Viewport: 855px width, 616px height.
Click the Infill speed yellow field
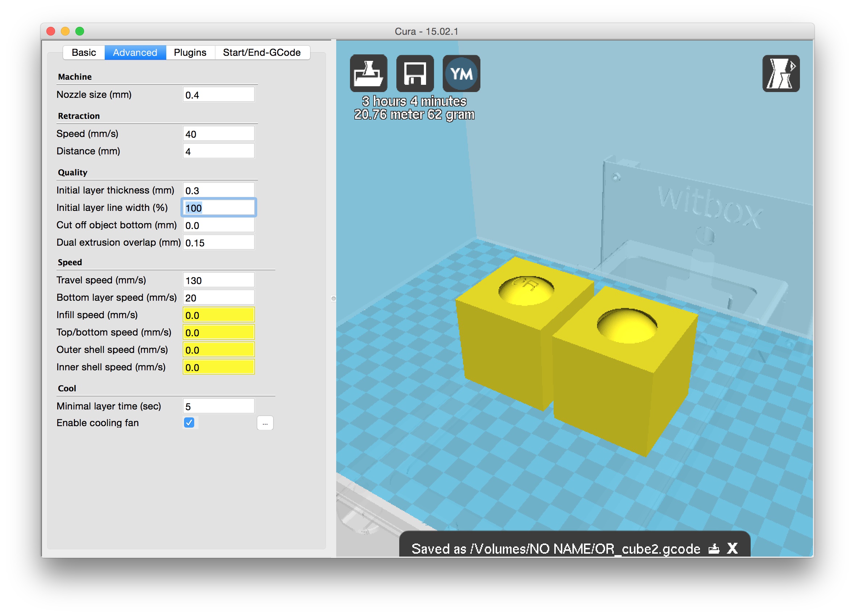(218, 315)
